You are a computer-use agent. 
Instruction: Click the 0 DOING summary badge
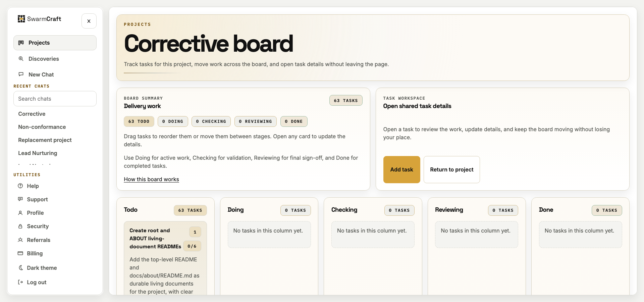tap(173, 121)
